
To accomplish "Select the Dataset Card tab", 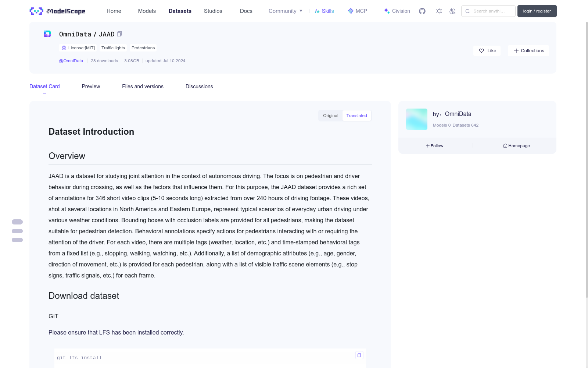I will (x=44, y=86).
